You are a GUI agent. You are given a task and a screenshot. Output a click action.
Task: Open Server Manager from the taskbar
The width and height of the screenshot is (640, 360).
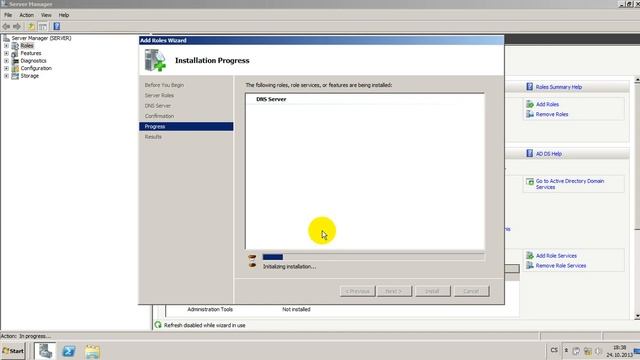[45, 351]
